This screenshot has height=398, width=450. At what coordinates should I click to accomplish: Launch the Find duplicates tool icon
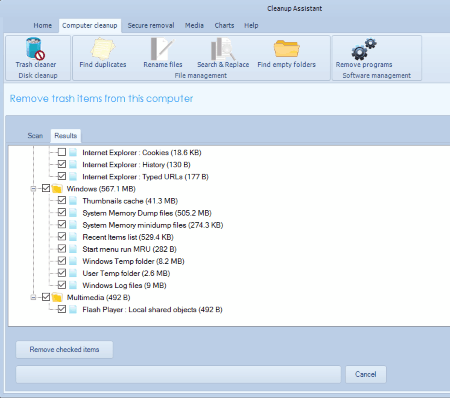tap(103, 49)
